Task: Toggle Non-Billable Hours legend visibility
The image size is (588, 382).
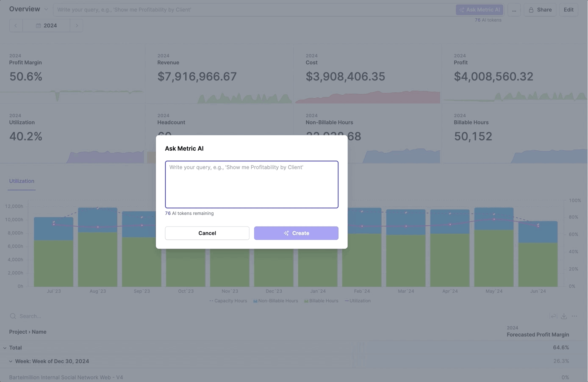Action: tap(276, 301)
